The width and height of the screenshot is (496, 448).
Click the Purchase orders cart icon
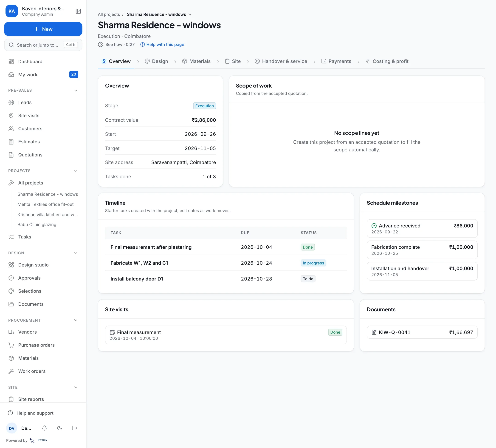point(11,345)
